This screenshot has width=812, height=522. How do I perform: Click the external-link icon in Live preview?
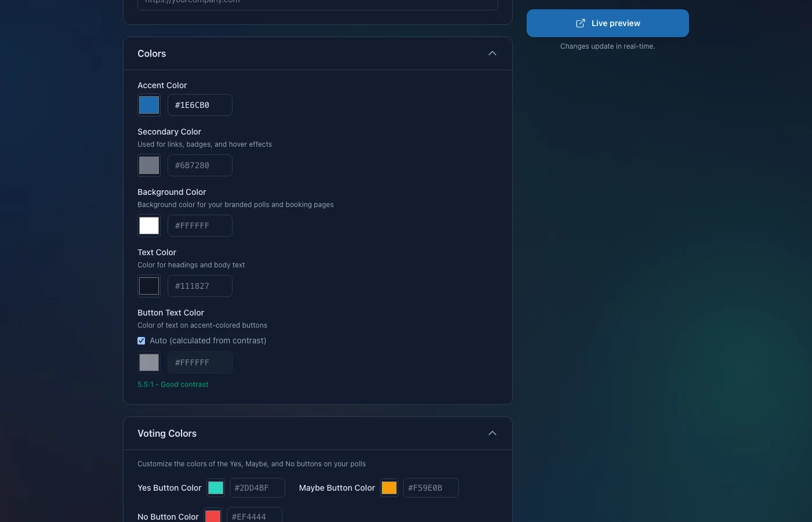point(580,23)
